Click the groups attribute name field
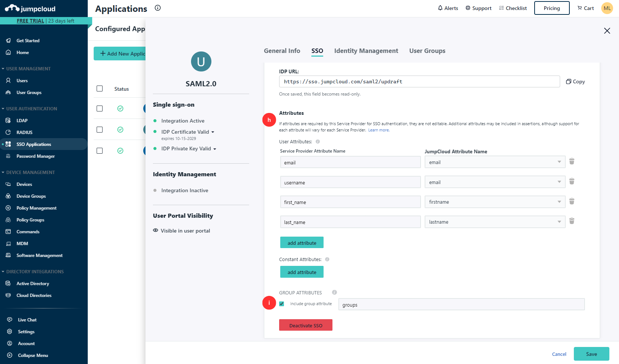Image resolution: width=619 pixels, height=364 pixels. tap(461, 305)
